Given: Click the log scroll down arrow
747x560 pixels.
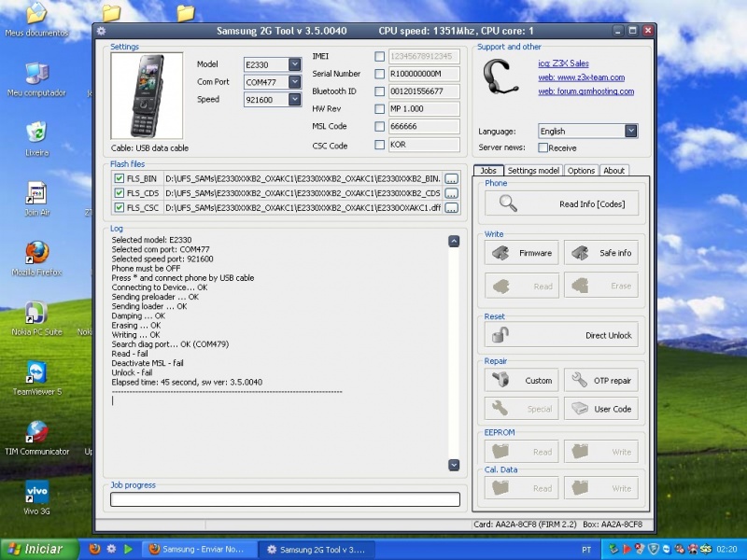Looking at the screenshot, I should (x=454, y=465).
